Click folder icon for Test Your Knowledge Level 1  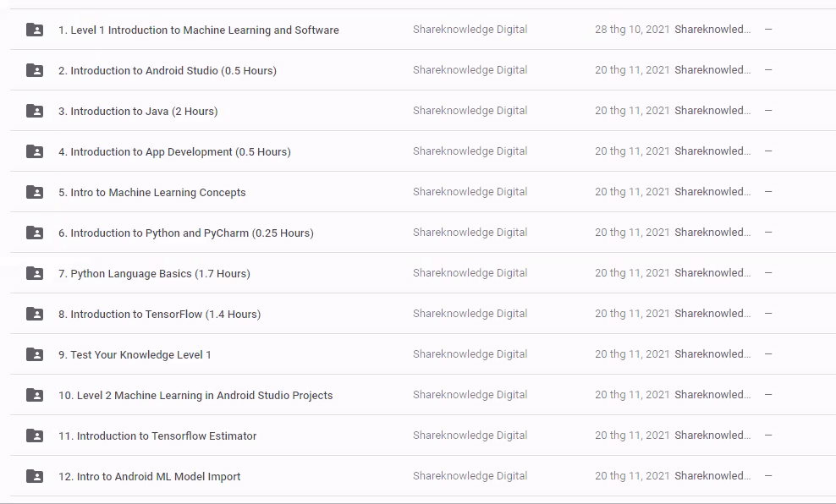tap(35, 354)
